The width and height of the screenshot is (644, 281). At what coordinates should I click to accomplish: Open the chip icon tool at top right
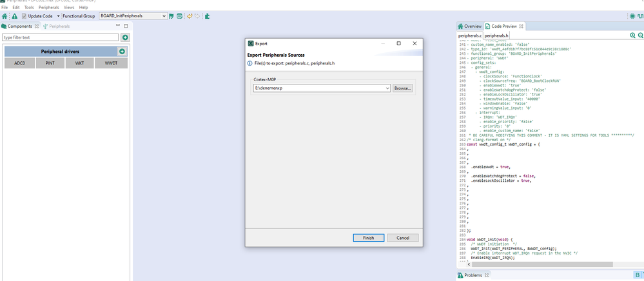(632, 16)
